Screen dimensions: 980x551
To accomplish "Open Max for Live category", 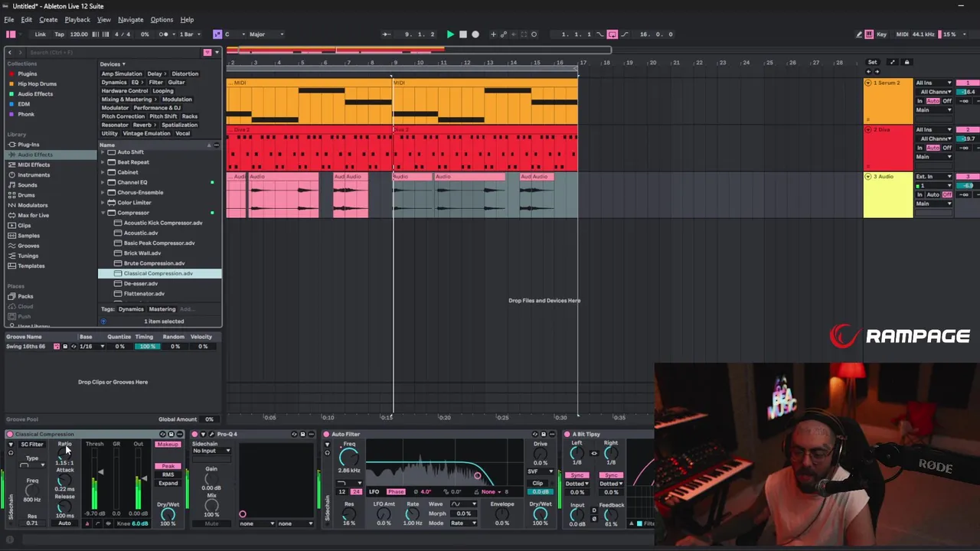I will [x=33, y=215].
